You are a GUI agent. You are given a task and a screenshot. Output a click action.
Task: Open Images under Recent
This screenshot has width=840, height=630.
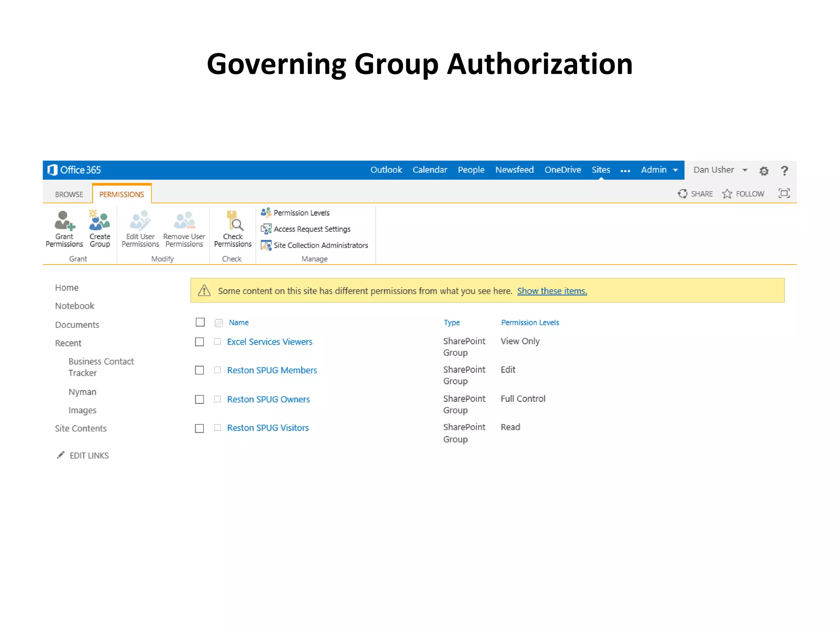(82, 410)
